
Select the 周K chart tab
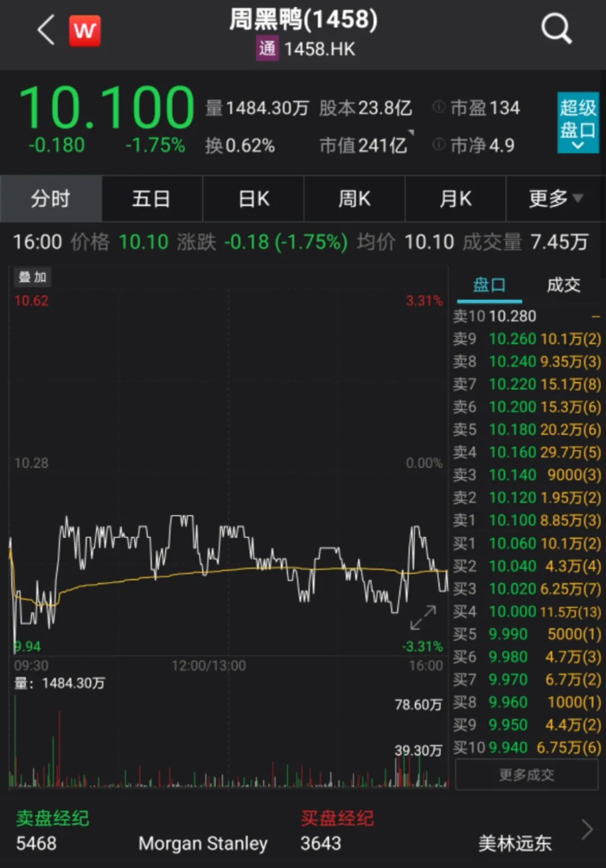354,198
